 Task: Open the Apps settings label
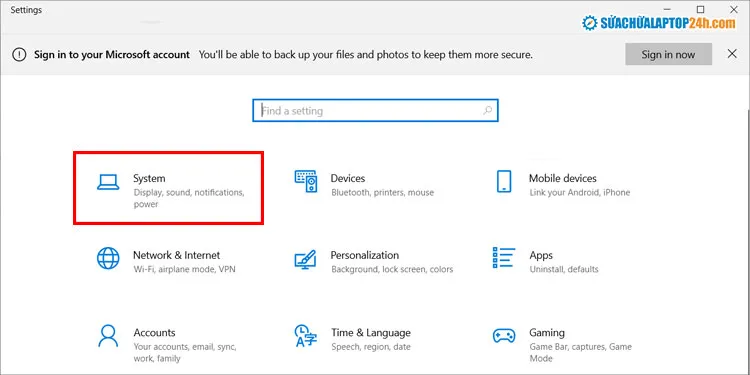tap(541, 255)
